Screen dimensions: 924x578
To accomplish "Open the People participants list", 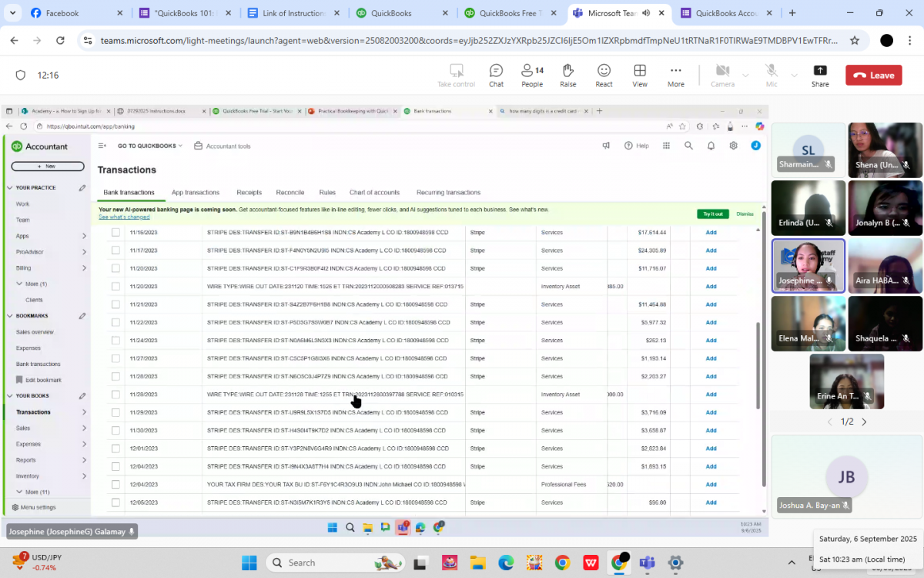I will coord(531,75).
